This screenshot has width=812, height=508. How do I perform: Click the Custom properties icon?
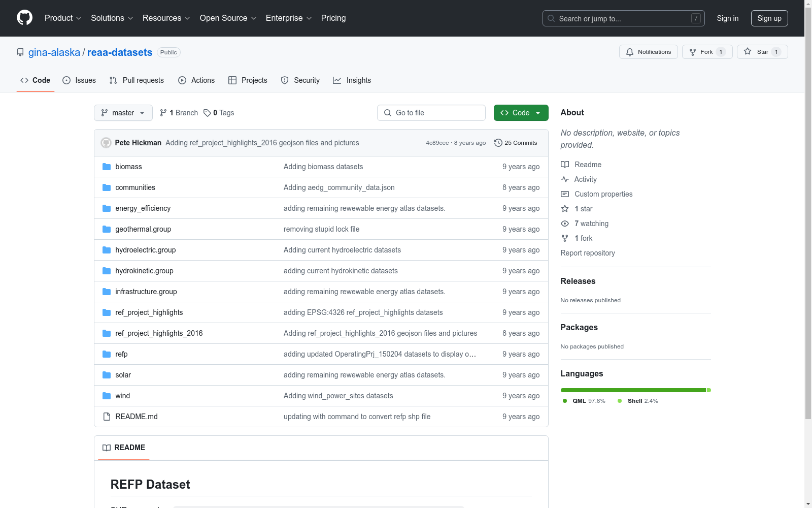point(565,194)
